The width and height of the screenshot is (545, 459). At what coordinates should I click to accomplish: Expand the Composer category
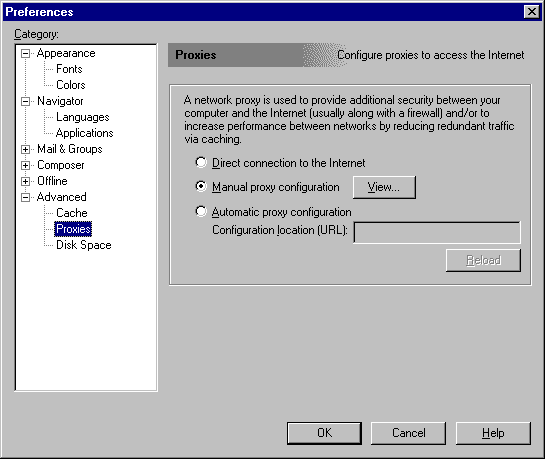(x=25, y=165)
